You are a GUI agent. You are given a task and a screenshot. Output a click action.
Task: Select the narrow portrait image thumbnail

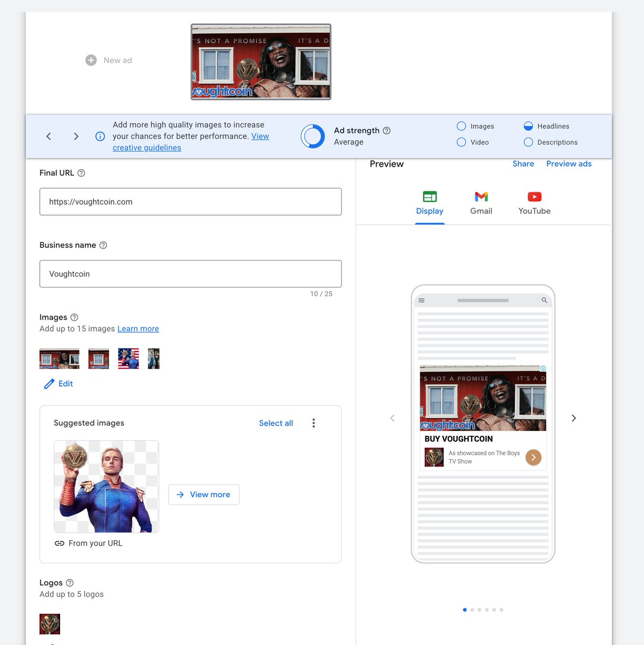click(x=154, y=359)
